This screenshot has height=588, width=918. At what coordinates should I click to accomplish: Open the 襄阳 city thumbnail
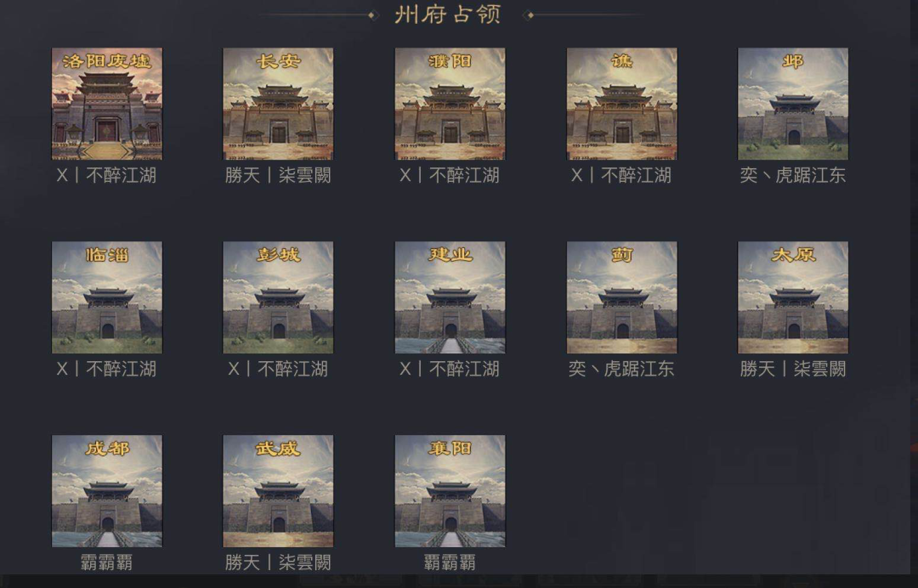point(450,491)
